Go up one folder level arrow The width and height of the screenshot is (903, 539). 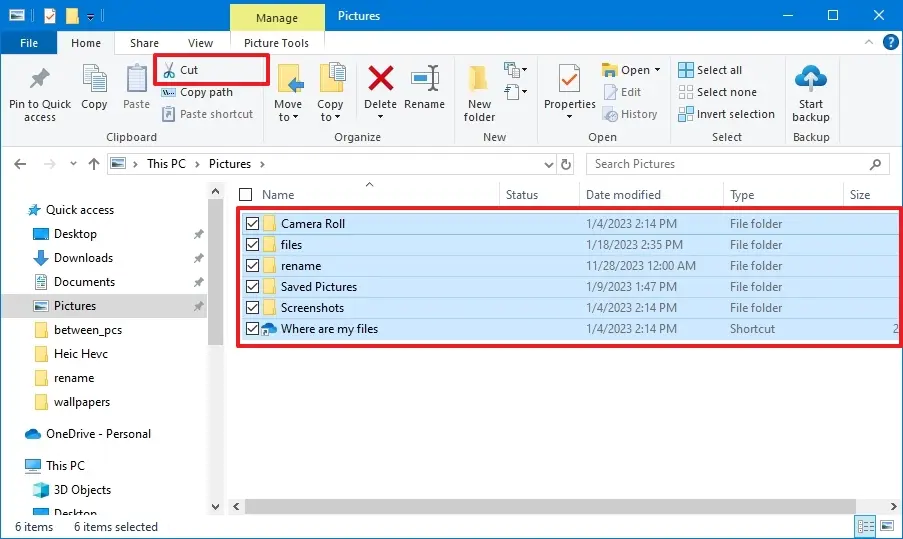[x=94, y=164]
